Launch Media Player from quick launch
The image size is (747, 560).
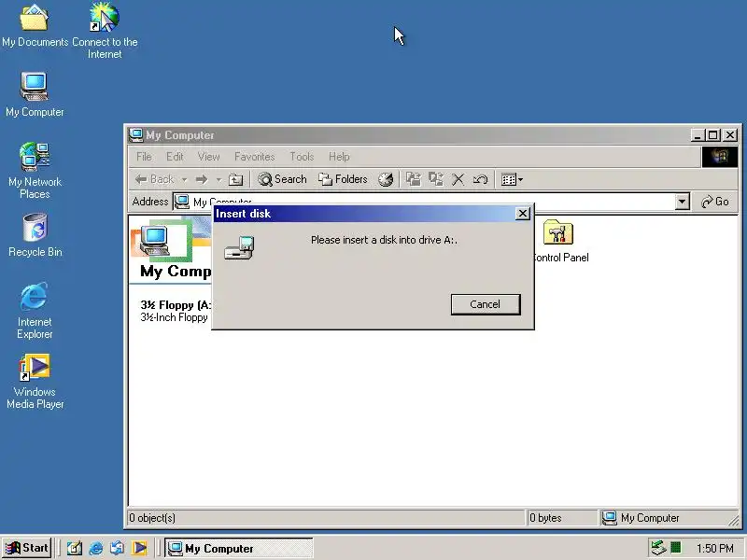138,548
